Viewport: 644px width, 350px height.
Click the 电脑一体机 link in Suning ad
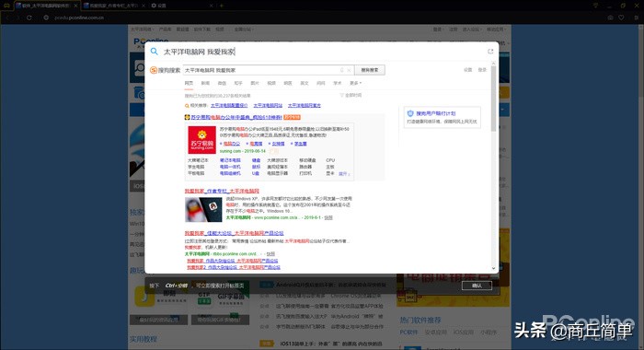coord(230,167)
